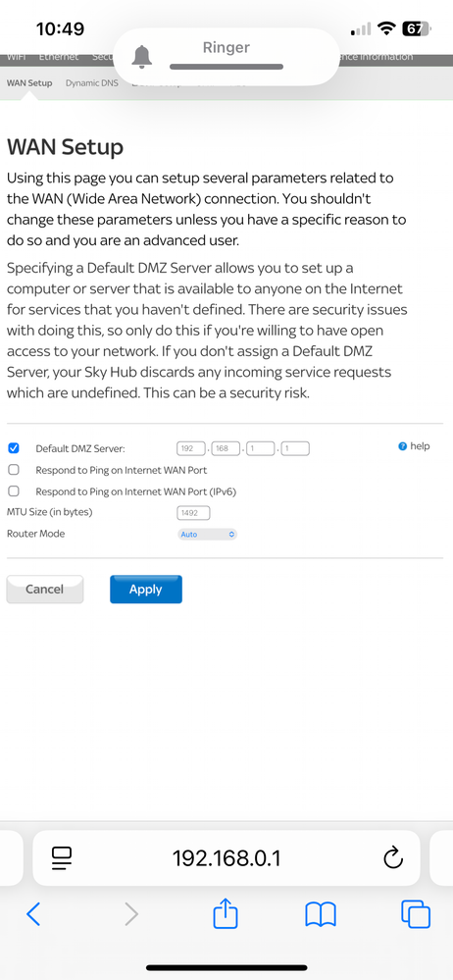This screenshot has width=453, height=980.
Task: Switch to the Dynamic DNS tab
Action: point(92,82)
